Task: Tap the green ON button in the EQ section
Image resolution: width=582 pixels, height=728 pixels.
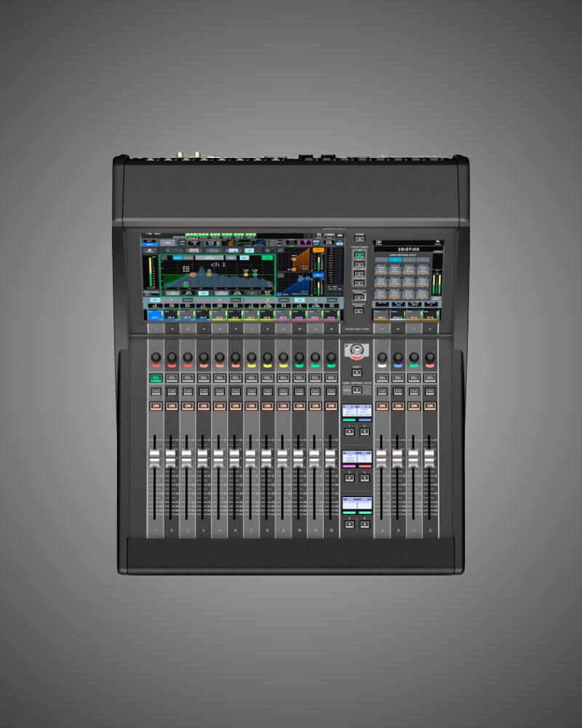Action: tap(267, 257)
